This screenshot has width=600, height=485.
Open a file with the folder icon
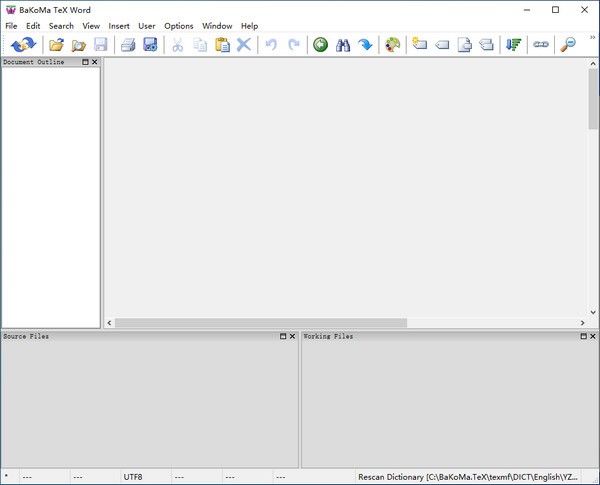coord(56,45)
